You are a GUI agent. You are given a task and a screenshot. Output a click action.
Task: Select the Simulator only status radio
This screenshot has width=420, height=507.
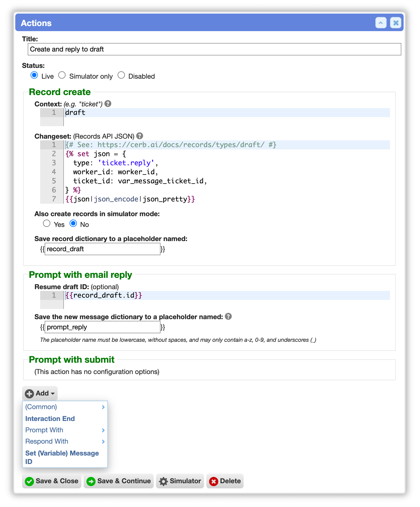point(62,75)
